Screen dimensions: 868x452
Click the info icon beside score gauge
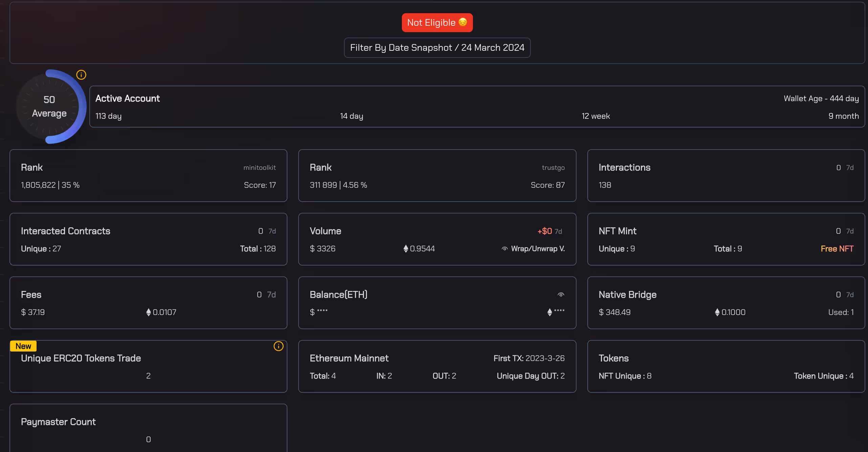(81, 75)
